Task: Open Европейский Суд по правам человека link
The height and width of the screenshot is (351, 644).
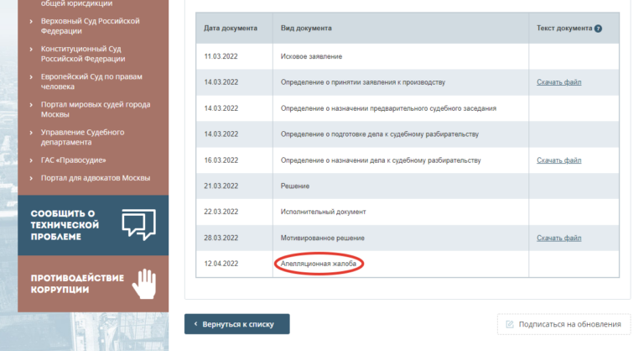Action: (91, 81)
